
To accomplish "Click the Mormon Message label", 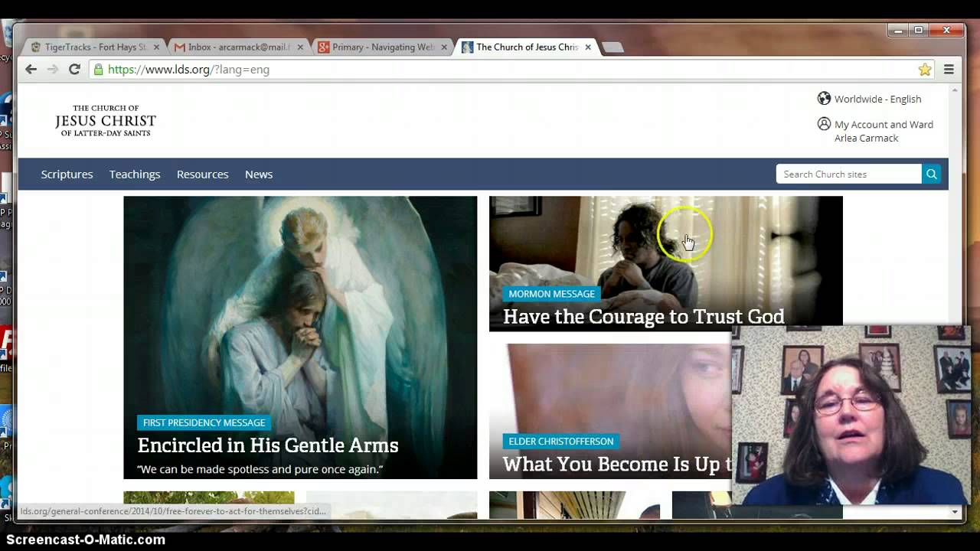I will (551, 294).
